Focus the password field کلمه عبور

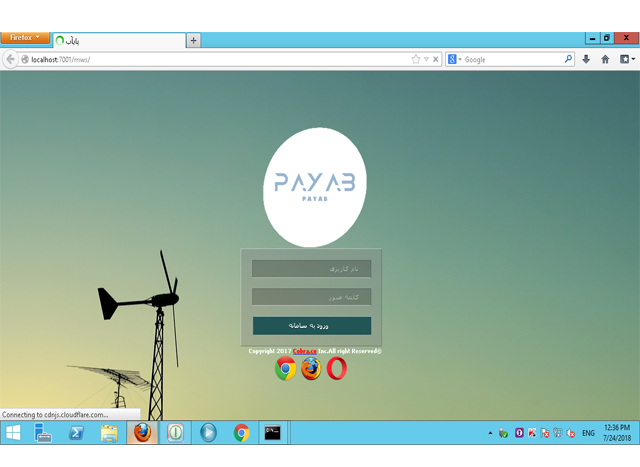[311, 297]
